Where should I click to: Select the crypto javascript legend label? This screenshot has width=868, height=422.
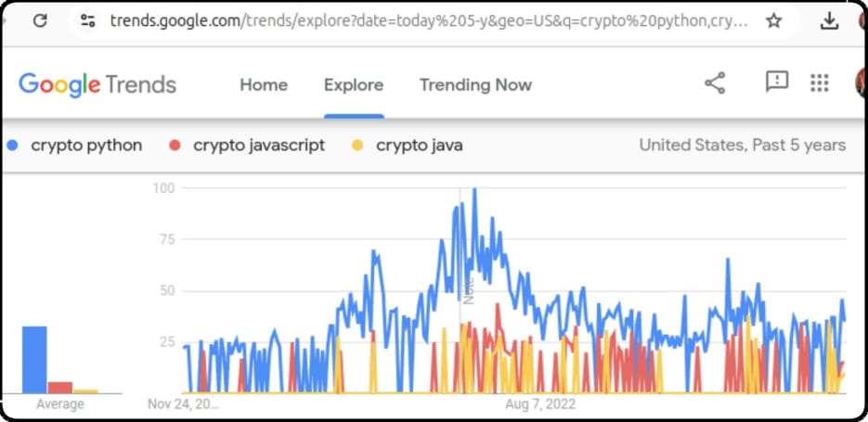tap(259, 146)
